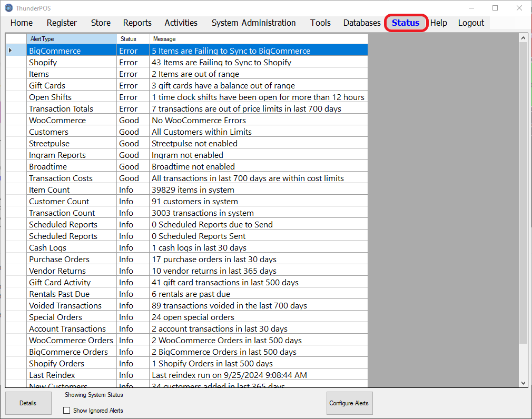Open the Databases menu

click(361, 23)
